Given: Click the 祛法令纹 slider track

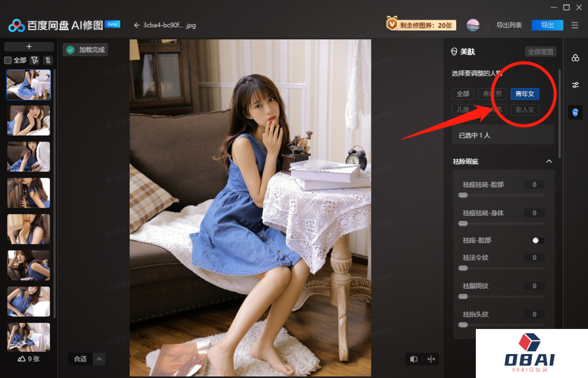Looking at the screenshot, I should click(503, 268).
